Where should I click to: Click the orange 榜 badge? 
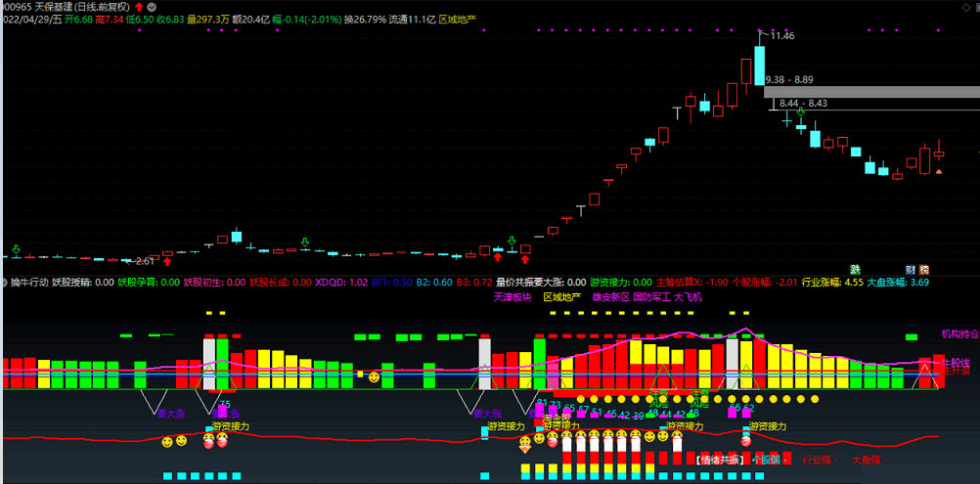click(923, 270)
